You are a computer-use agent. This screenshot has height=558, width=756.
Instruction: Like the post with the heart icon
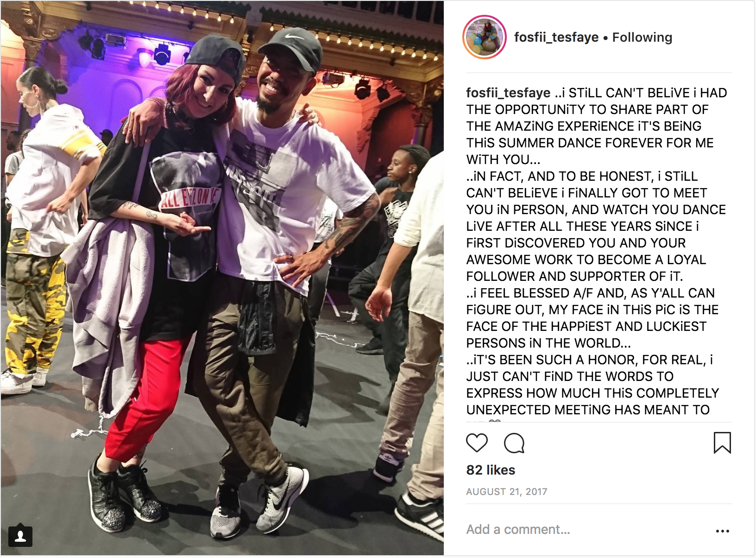(477, 443)
